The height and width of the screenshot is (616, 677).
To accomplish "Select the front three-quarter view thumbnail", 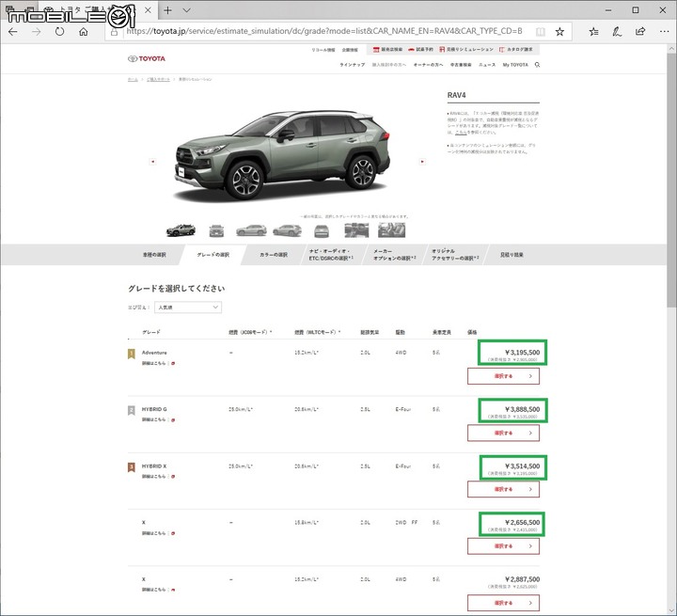I will pyautogui.click(x=181, y=230).
